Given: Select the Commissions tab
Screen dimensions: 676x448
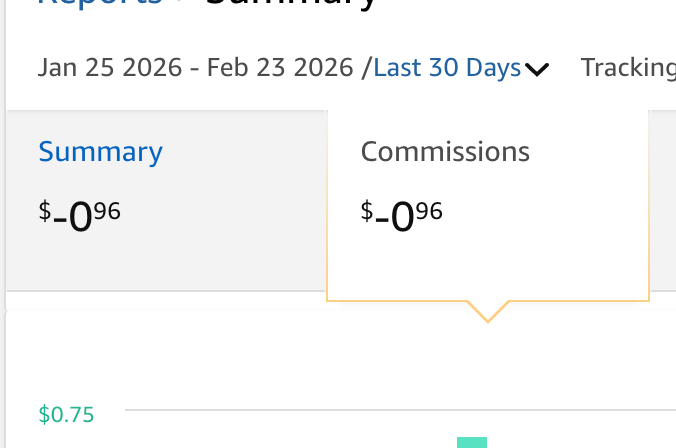Looking at the screenshot, I should click(x=445, y=152).
